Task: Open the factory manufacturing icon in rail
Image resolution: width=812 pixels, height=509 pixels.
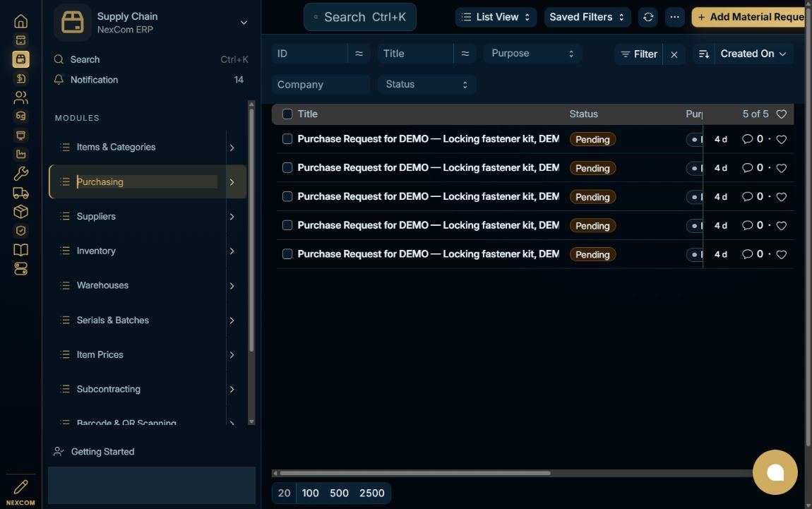Action: 20,154
